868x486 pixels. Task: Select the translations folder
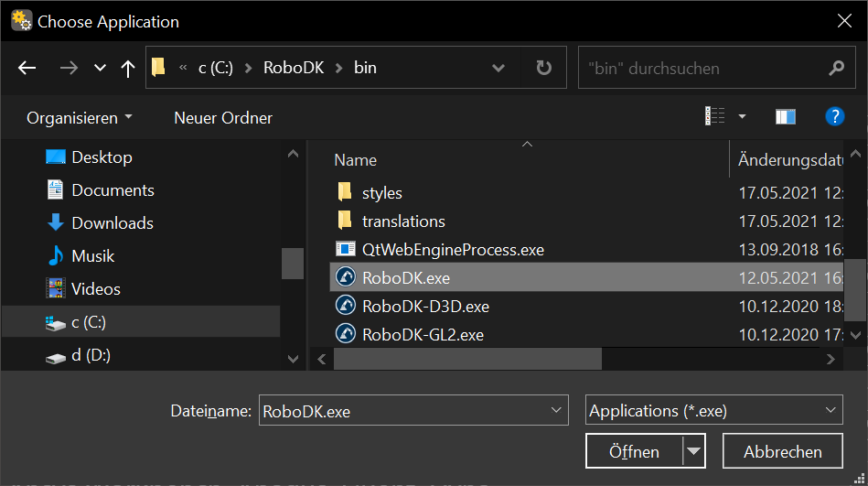403,221
